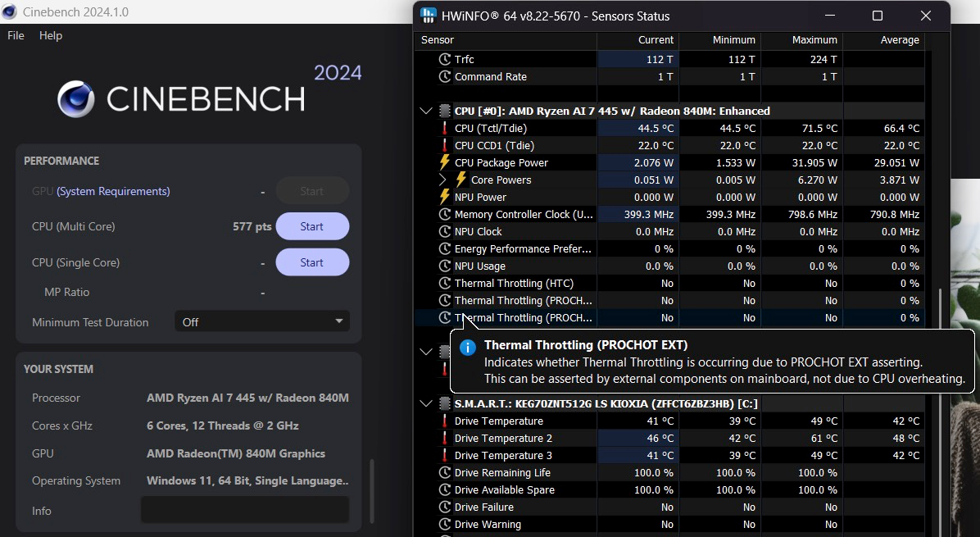
Task: Click the thermometer icon of CPU CCD1 (Tdie)
Action: [x=444, y=146]
